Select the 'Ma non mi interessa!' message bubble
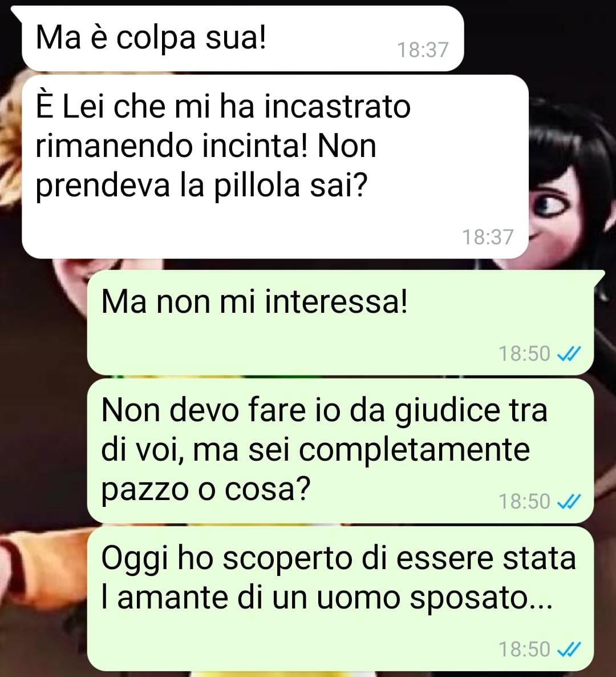The height and width of the screenshot is (677, 616). (341, 322)
